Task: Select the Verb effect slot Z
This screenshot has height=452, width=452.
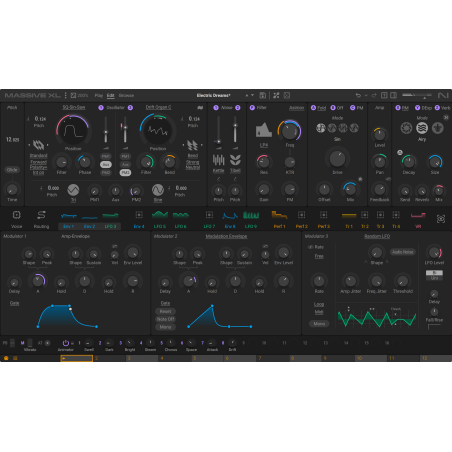Action: click(x=442, y=108)
